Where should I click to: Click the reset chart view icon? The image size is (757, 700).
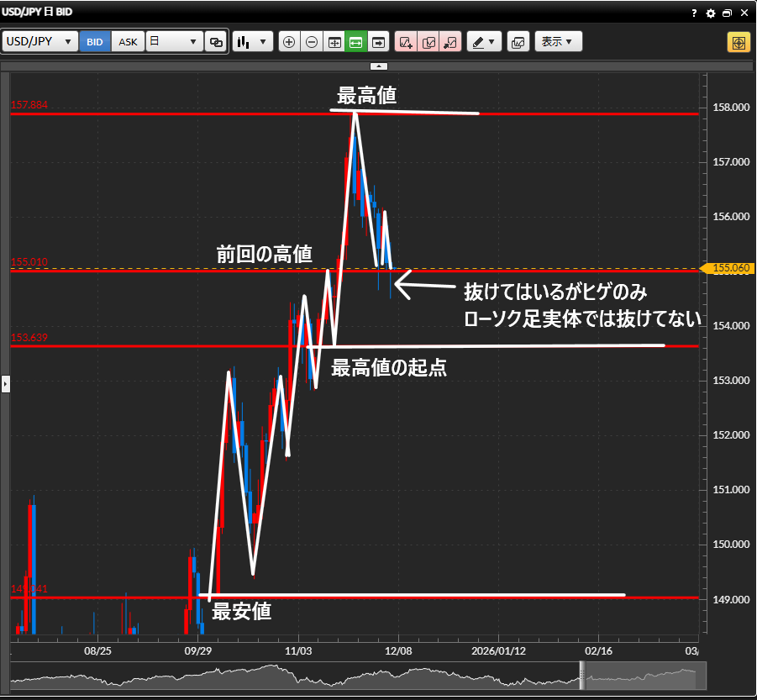[x=334, y=42]
